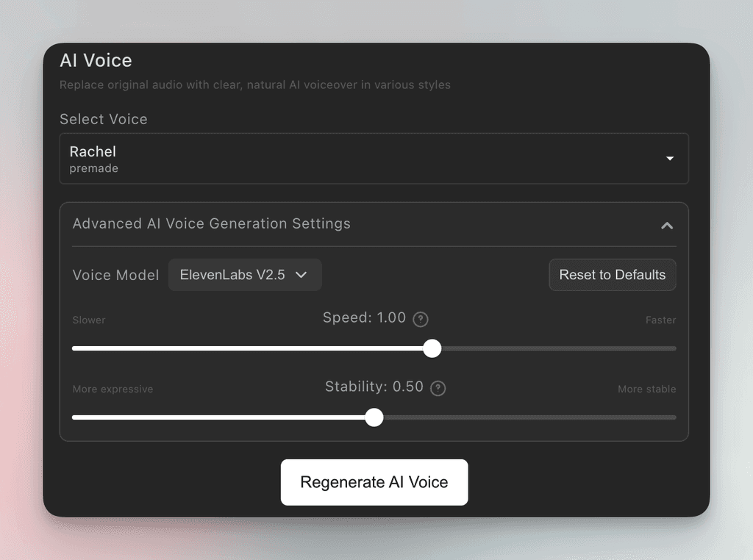The image size is (753, 560).
Task: Click the help icon next to Stability
Action: [438, 388]
